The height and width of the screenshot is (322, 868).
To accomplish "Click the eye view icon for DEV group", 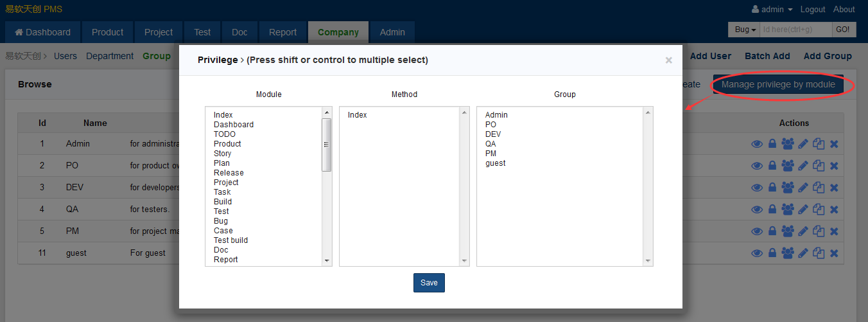I will point(757,188).
